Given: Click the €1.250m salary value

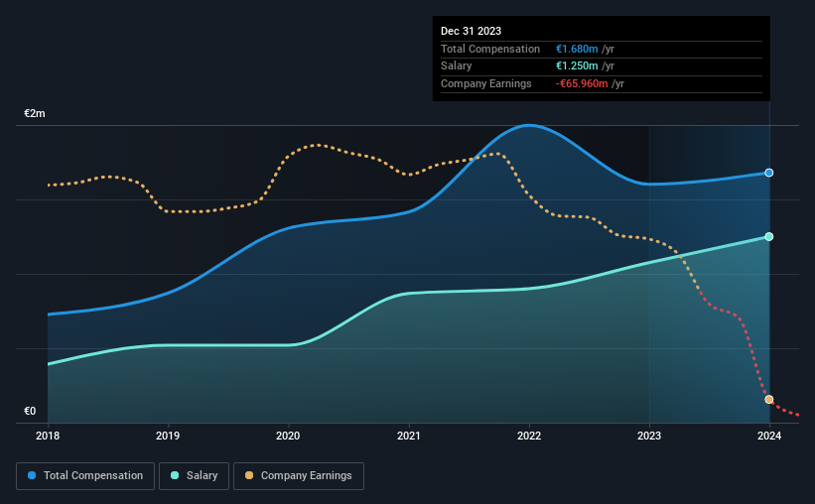Looking at the screenshot, I should point(577,66).
